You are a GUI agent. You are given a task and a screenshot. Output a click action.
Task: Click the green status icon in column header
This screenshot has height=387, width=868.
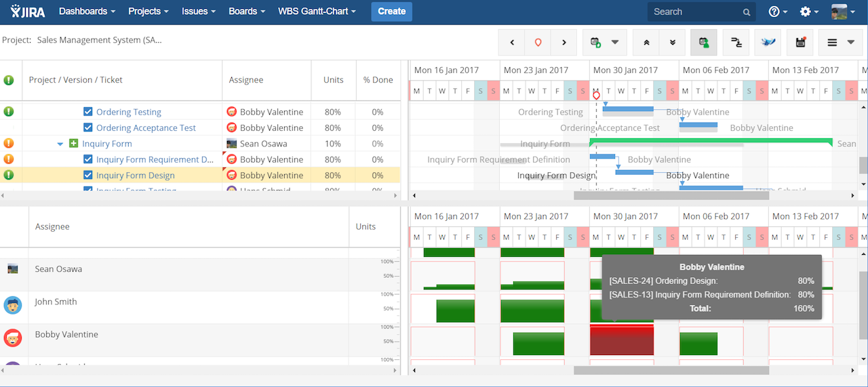pyautogui.click(x=9, y=80)
